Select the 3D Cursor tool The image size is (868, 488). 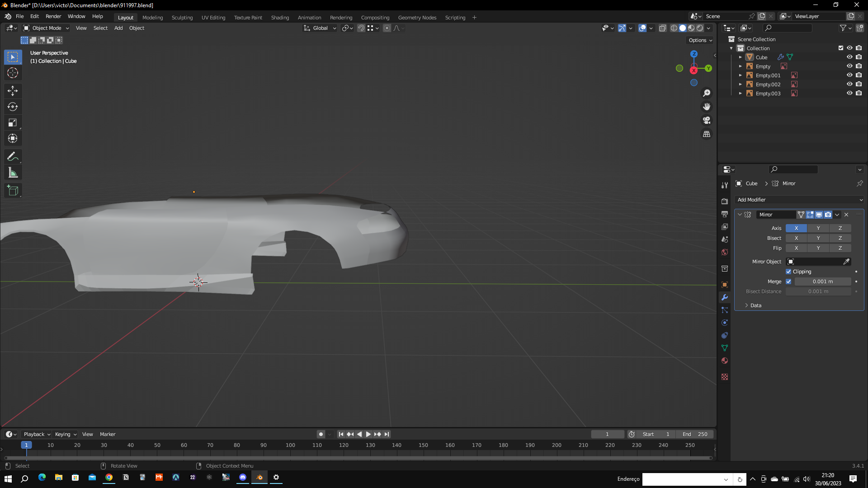13,73
